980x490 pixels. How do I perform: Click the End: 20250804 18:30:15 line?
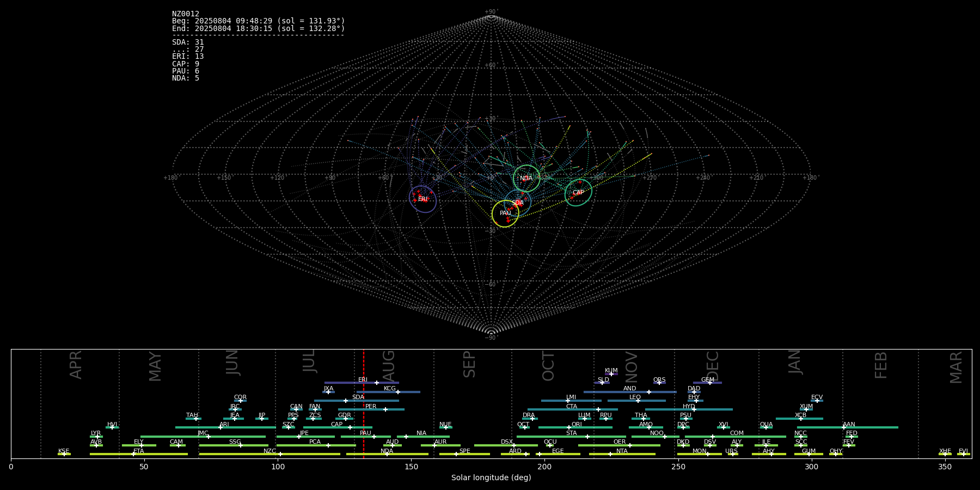(x=259, y=28)
